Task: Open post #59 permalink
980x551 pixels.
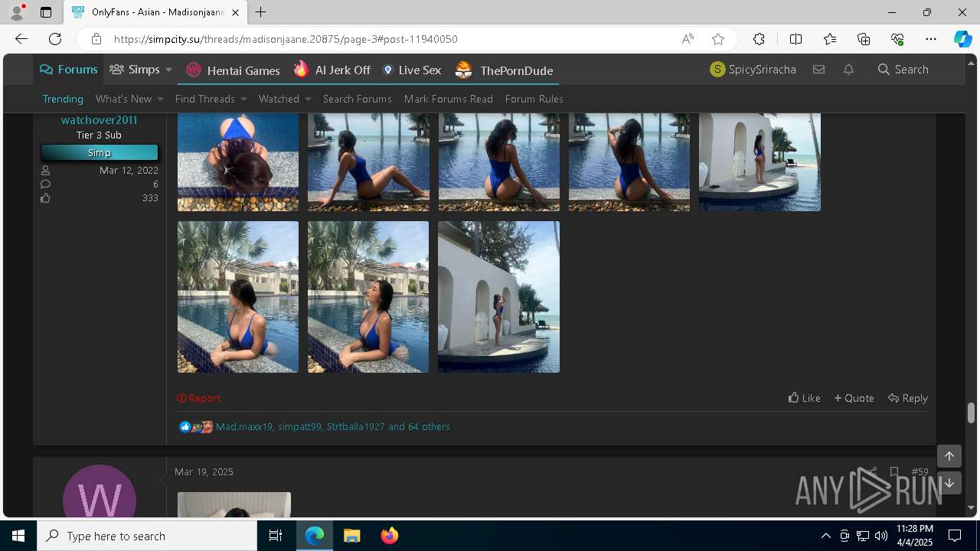Action: 920,471
